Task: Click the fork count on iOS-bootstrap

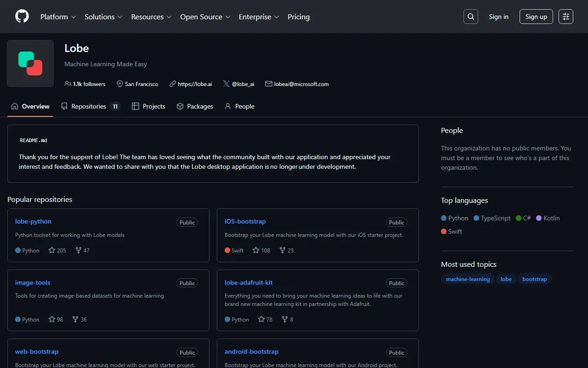Action: pos(287,250)
